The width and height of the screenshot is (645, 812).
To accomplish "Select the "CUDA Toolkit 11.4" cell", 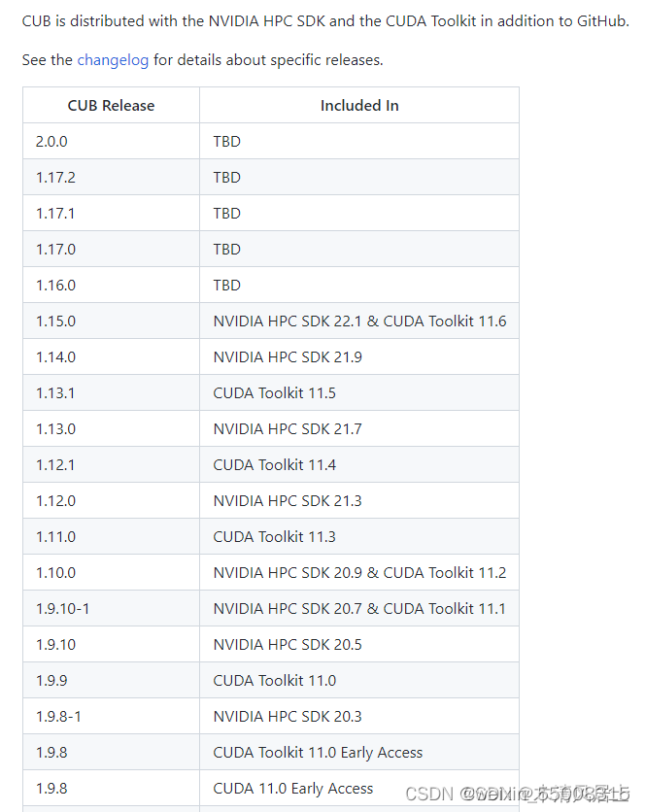I will click(359, 464).
